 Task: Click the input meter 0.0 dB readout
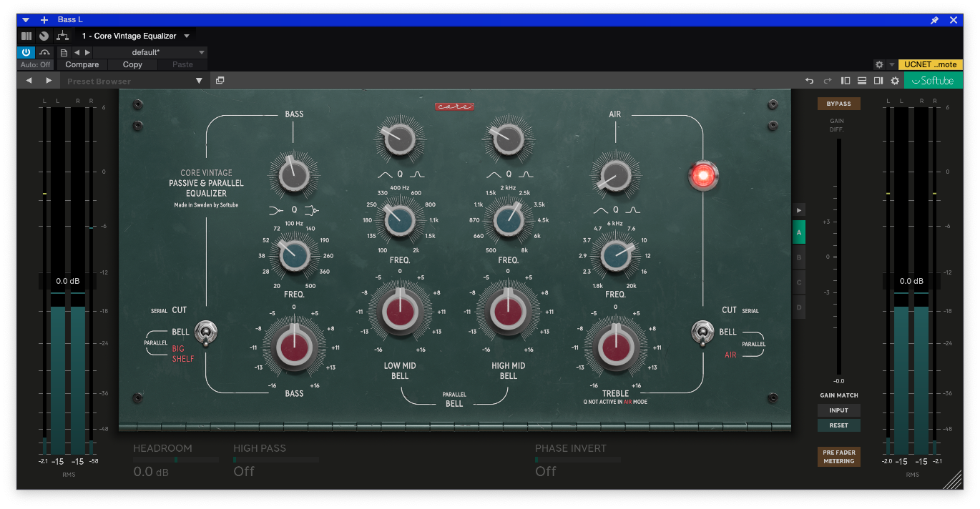point(68,281)
